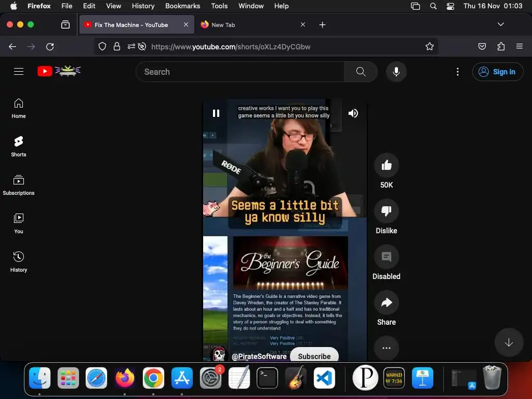Screen dimensions: 532x399
Task: Open YouTube hamburger guide menu
Action: pyautogui.click(x=19, y=72)
